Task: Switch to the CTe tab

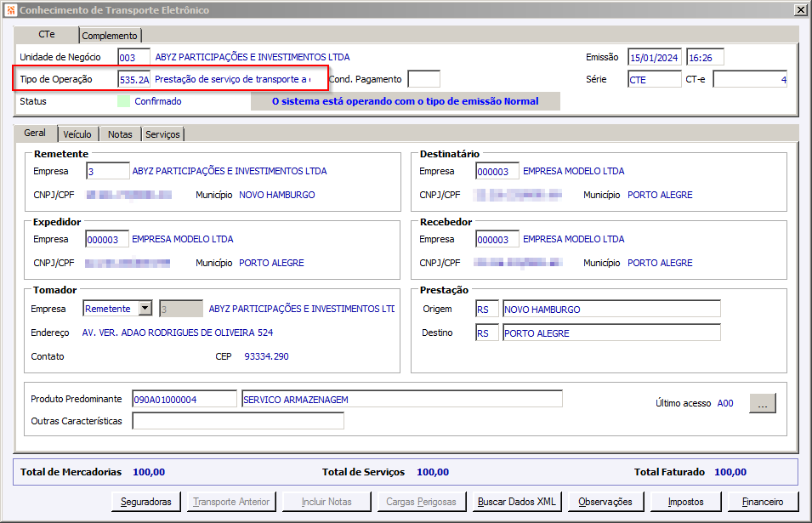Action: [x=47, y=34]
